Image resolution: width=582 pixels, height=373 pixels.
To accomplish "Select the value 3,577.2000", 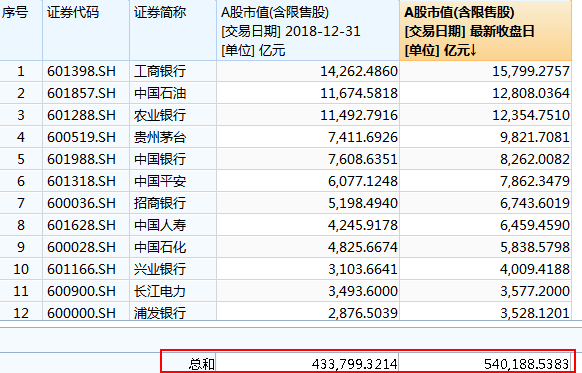I will (x=534, y=291).
